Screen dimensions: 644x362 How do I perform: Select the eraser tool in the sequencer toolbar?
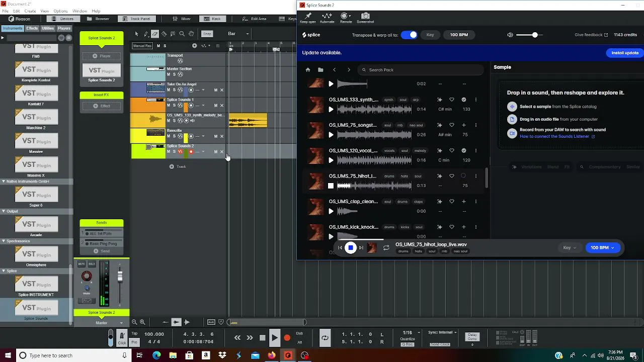coord(155,34)
